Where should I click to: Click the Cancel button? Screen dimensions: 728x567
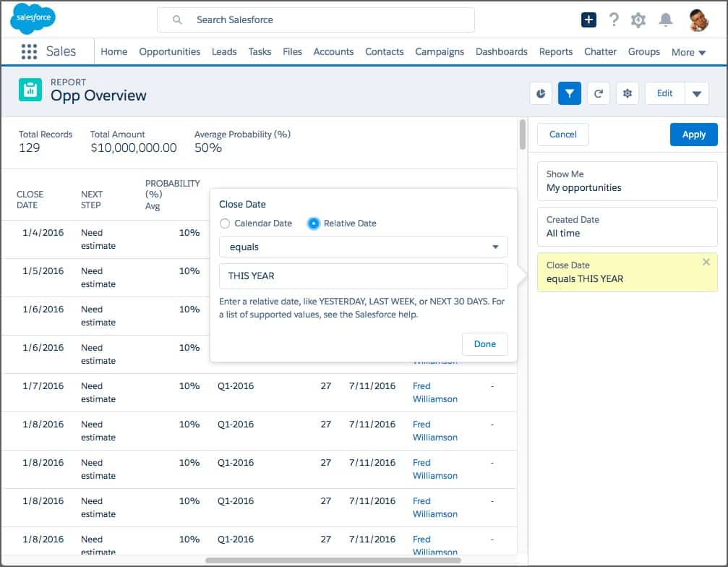562,135
